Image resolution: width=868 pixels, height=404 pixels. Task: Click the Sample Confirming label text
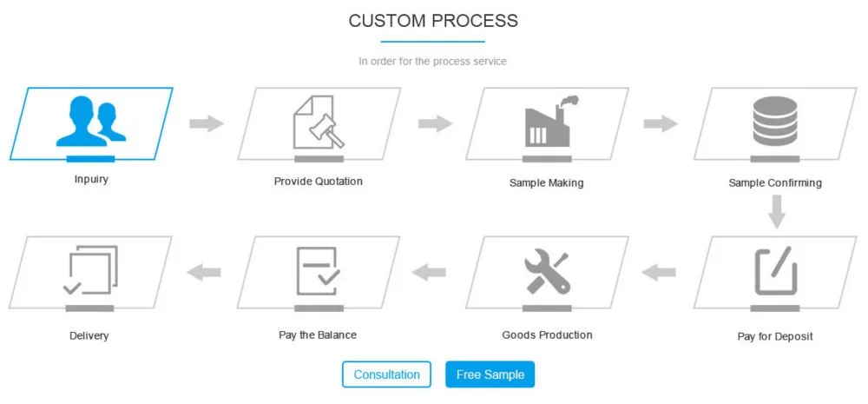coord(775,182)
